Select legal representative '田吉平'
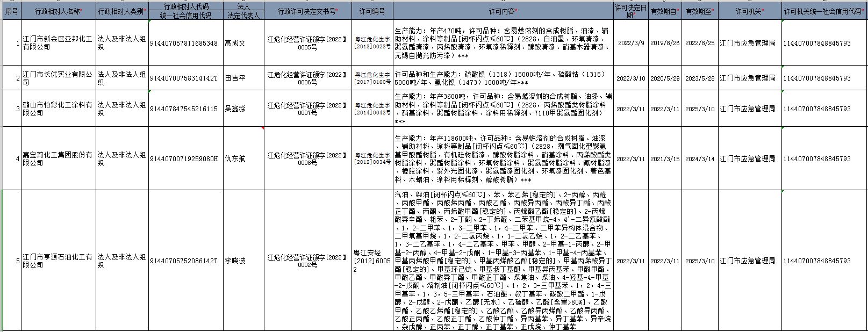This screenshot has height=332, width=868. (x=243, y=78)
